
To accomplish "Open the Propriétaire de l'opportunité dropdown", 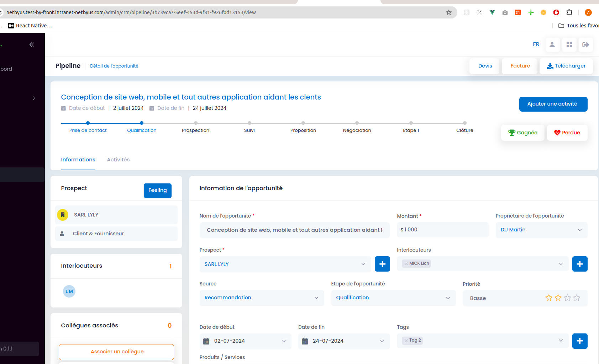I will (541, 230).
